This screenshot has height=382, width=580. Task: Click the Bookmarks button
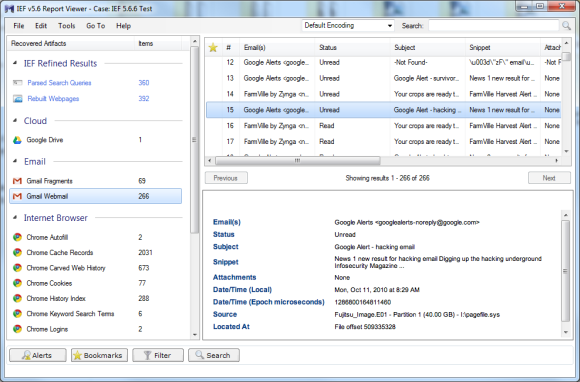(x=99, y=355)
